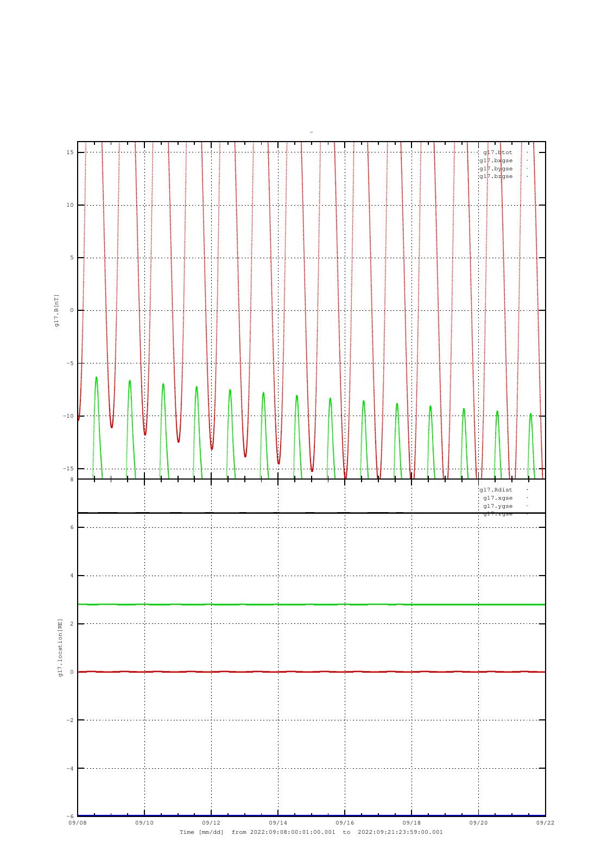Click the 09/18 date tick label

412,823
